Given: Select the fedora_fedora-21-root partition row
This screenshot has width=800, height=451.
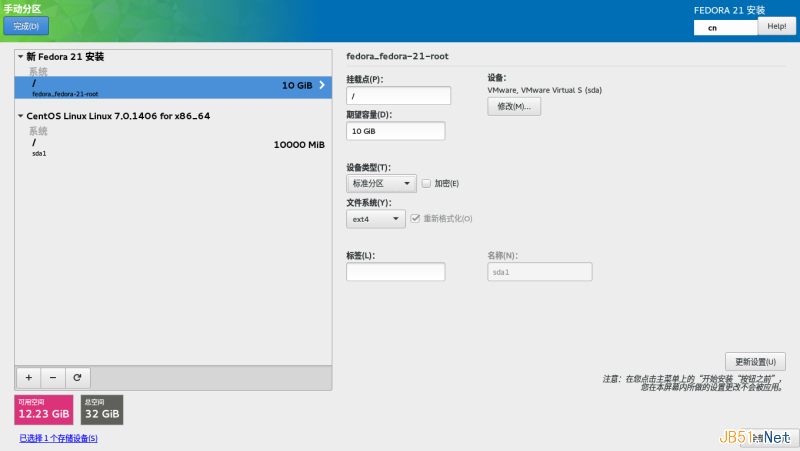Looking at the screenshot, I should coord(173,87).
